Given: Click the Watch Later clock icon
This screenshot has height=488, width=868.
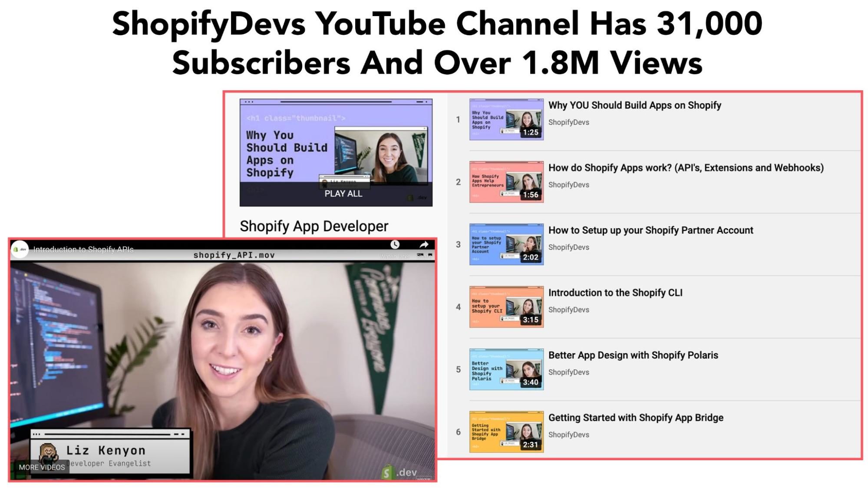Looking at the screenshot, I should tap(394, 244).
